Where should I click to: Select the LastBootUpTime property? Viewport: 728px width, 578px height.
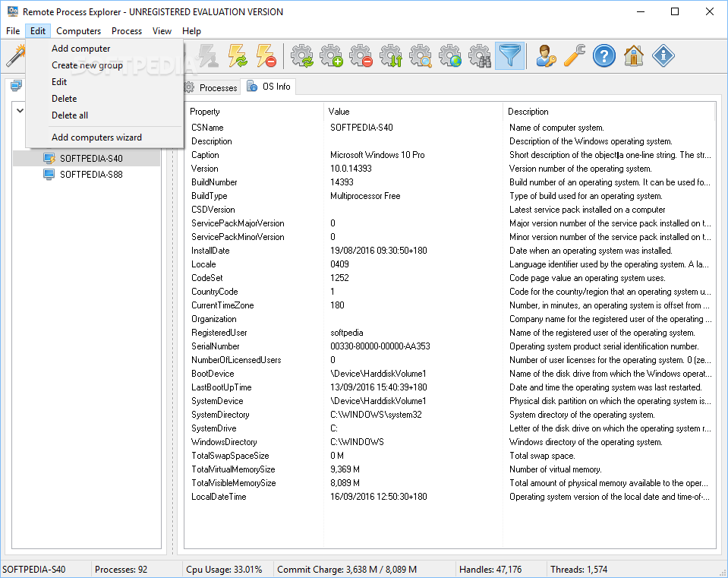[221, 387]
